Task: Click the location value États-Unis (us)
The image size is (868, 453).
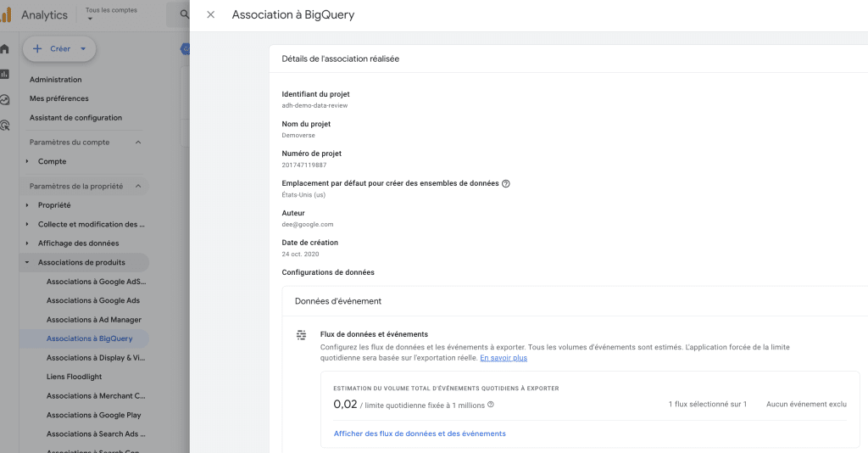Action: (303, 195)
